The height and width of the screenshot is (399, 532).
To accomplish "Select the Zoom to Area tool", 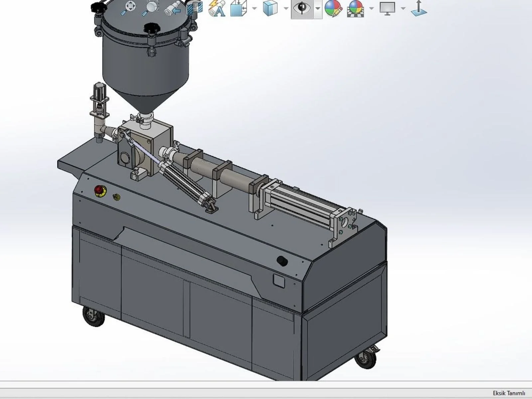I will pyautogui.click(x=150, y=8).
